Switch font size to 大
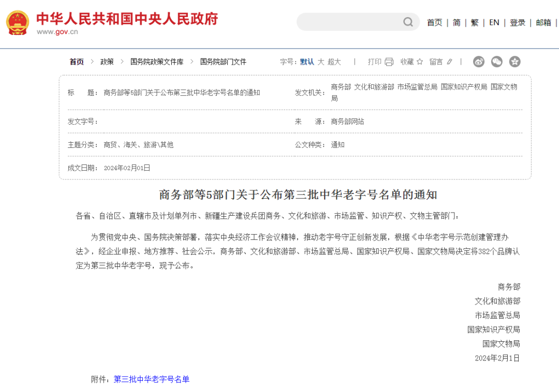The image size is (559, 392). (x=321, y=62)
